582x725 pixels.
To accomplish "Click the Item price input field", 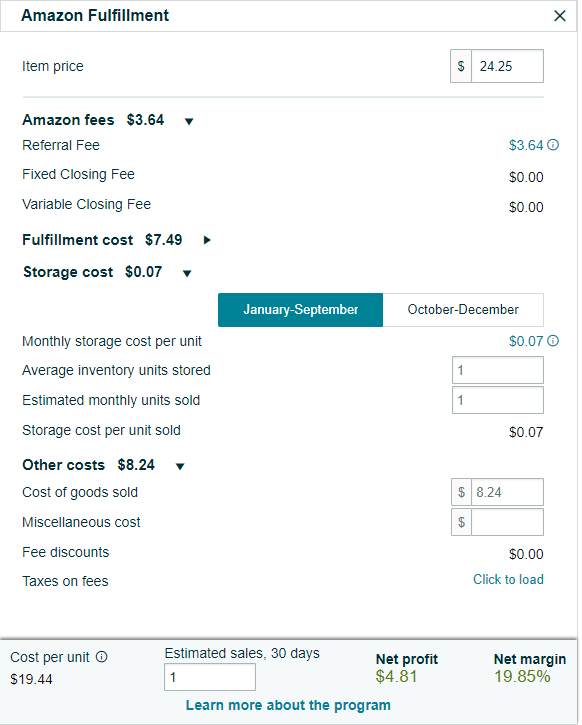I will pyautogui.click(x=508, y=66).
